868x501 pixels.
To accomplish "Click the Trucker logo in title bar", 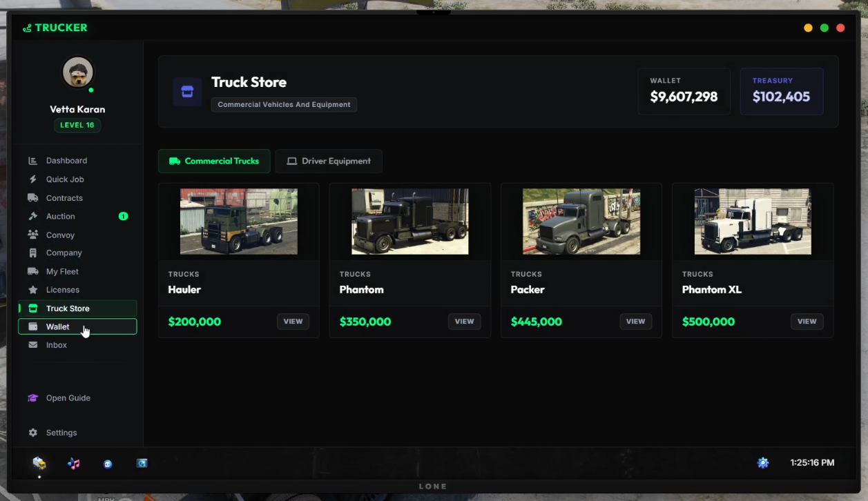I will (x=55, y=28).
